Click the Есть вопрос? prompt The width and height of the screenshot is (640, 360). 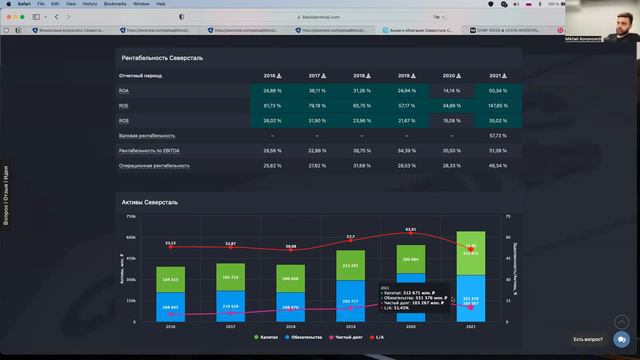pos(588,339)
